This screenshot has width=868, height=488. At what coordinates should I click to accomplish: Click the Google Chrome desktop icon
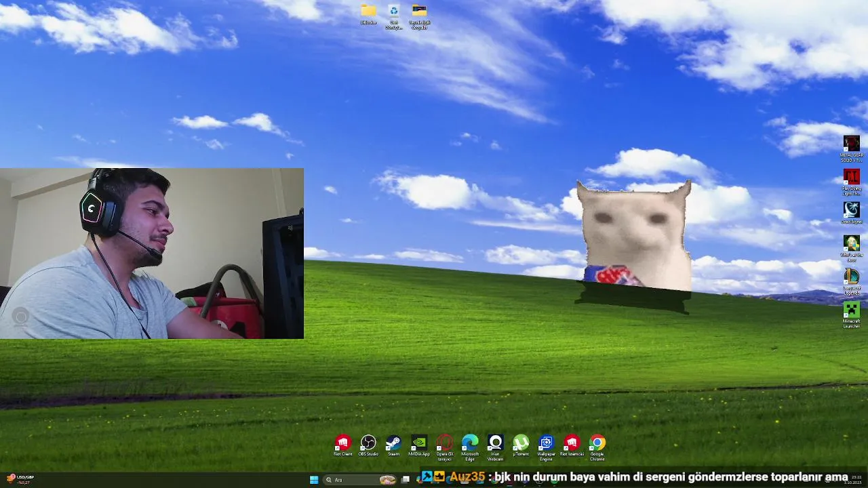coord(597,447)
